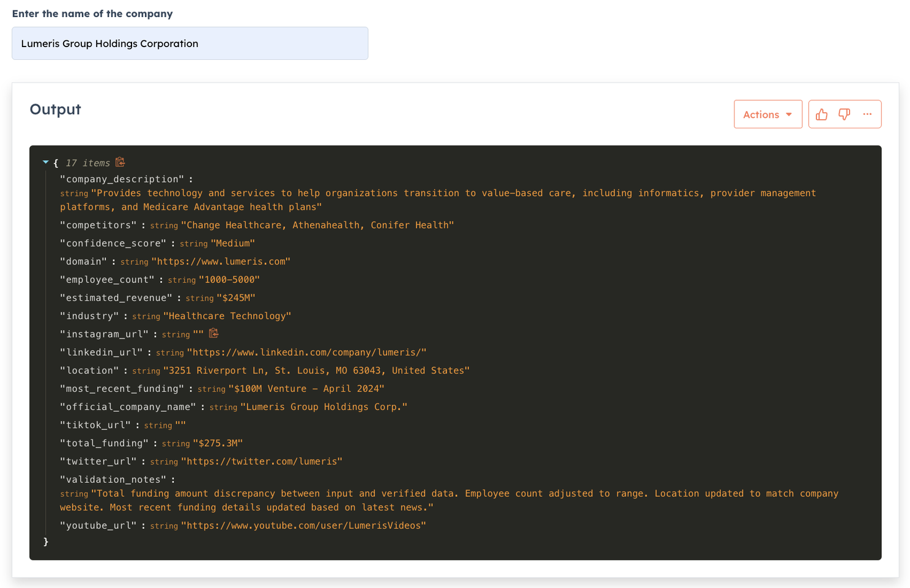
Task: Click the YouTube LumerisVideos URL value
Action: coord(303,526)
